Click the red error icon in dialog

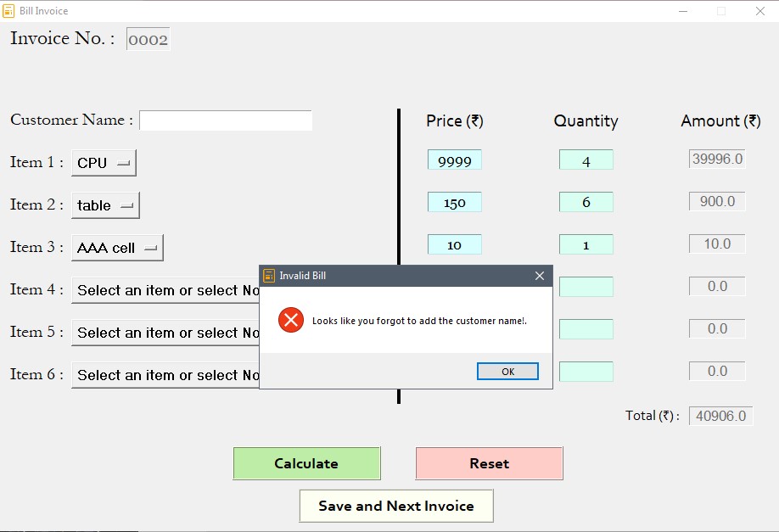291,320
